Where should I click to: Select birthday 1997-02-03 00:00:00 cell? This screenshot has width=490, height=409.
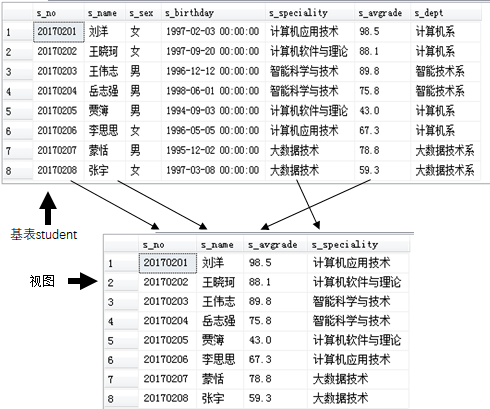(x=213, y=32)
